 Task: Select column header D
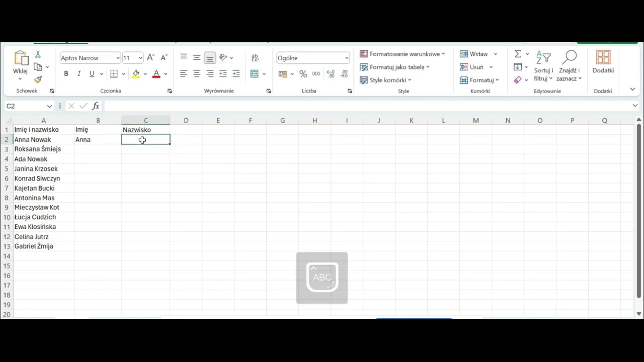186,120
